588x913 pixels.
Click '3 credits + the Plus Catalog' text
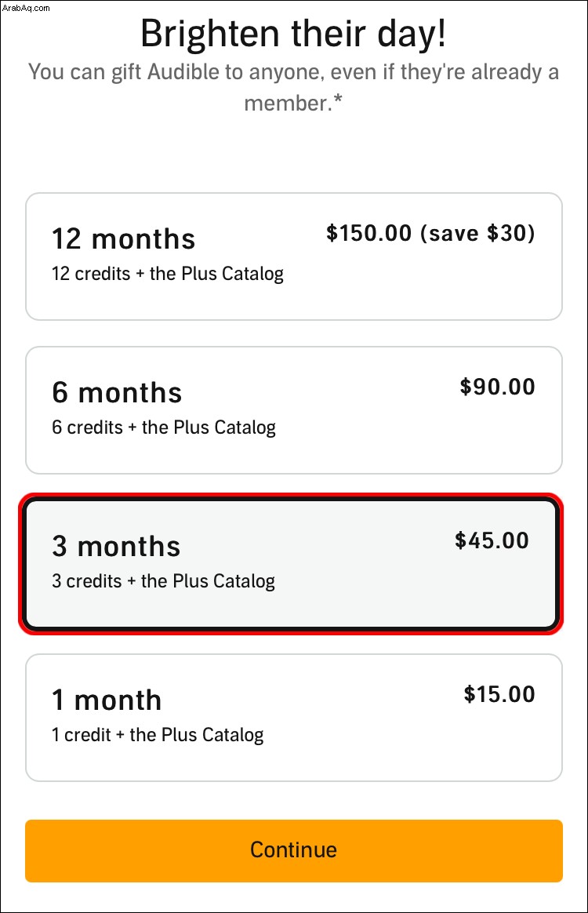(164, 580)
